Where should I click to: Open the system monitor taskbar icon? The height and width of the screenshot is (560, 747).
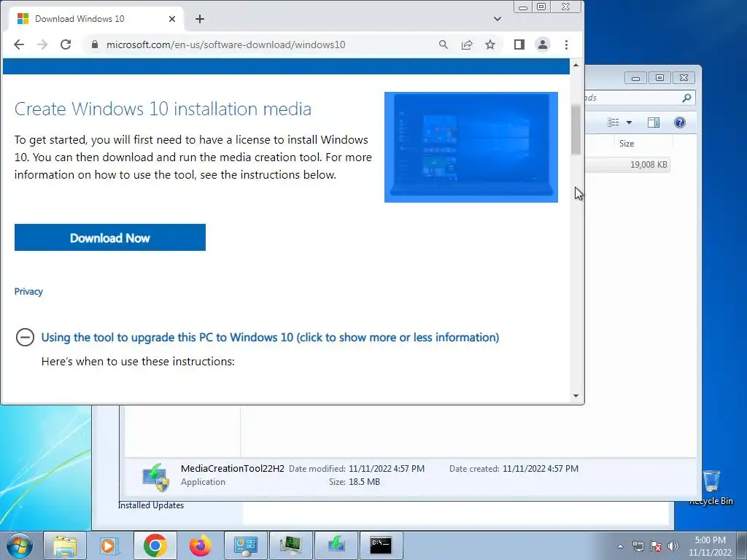[290, 545]
